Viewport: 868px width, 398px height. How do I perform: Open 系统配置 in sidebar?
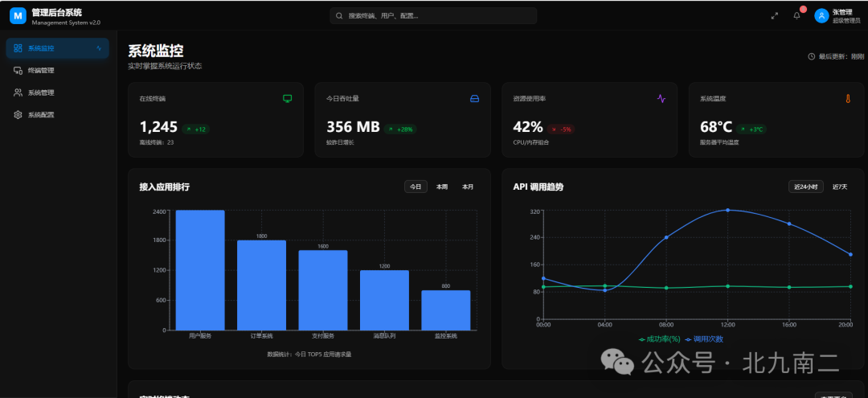tap(58, 115)
